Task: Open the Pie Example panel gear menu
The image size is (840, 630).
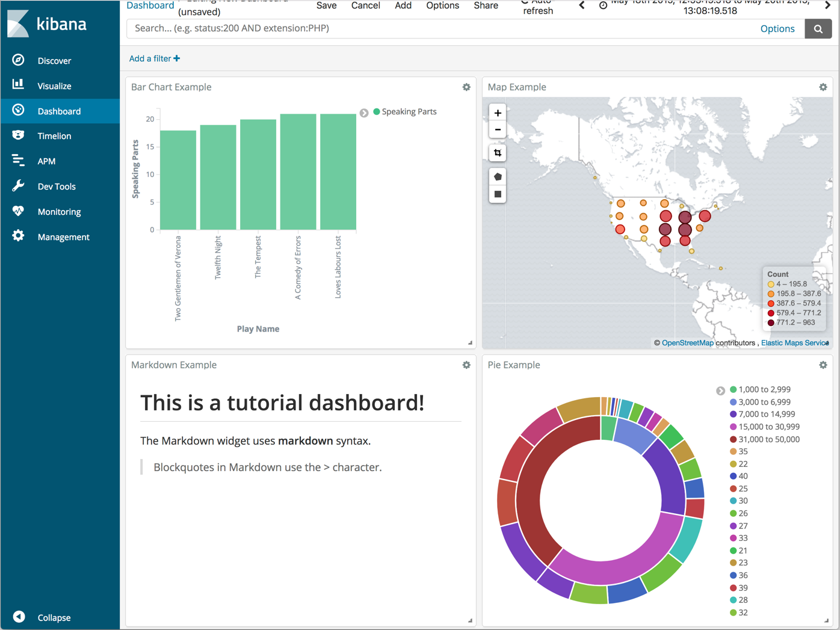Action: (x=823, y=365)
